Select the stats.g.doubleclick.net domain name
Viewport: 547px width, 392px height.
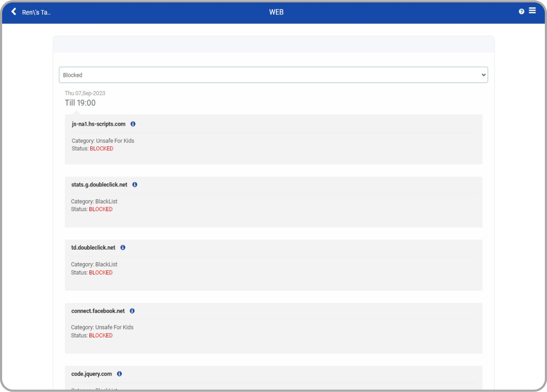pyautogui.click(x=99, y=185)
